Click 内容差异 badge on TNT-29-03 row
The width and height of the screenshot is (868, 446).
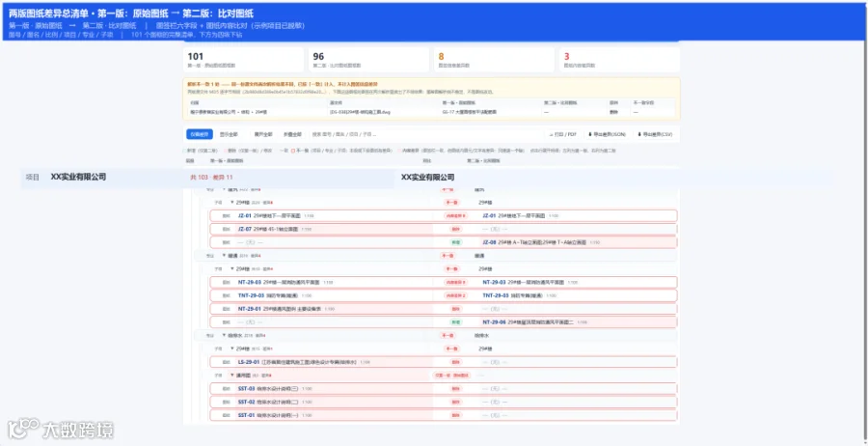point(455,295)
